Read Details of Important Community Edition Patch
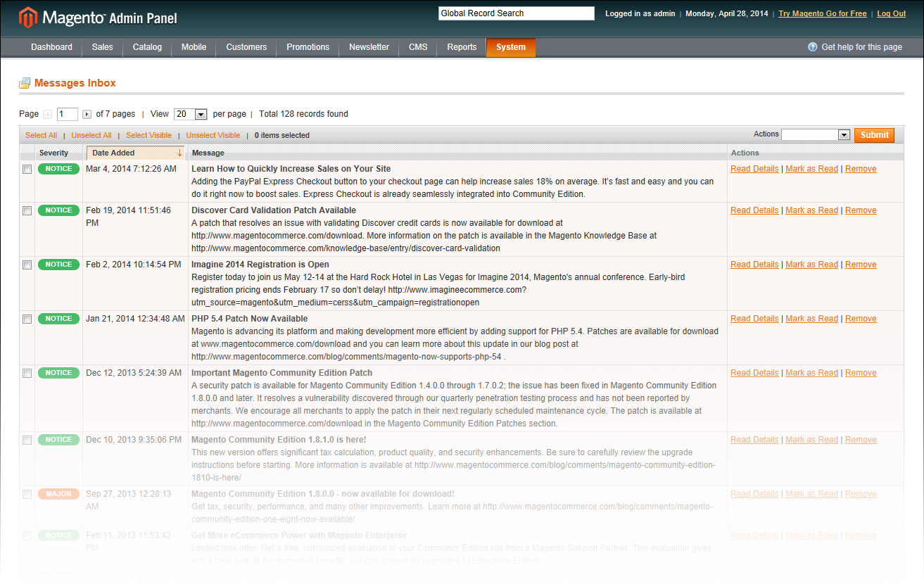Image resolution: width=924 pixels, height=584 pixels. (754, 373)
